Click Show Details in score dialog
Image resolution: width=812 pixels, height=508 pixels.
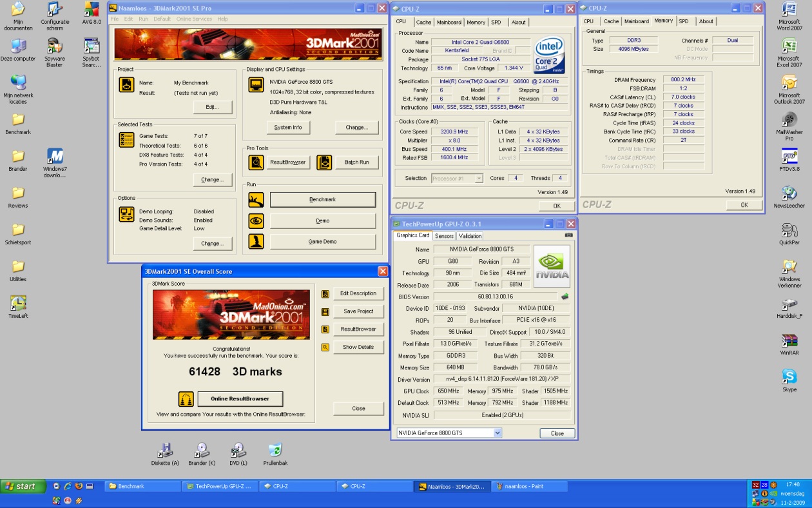point(358,347)
